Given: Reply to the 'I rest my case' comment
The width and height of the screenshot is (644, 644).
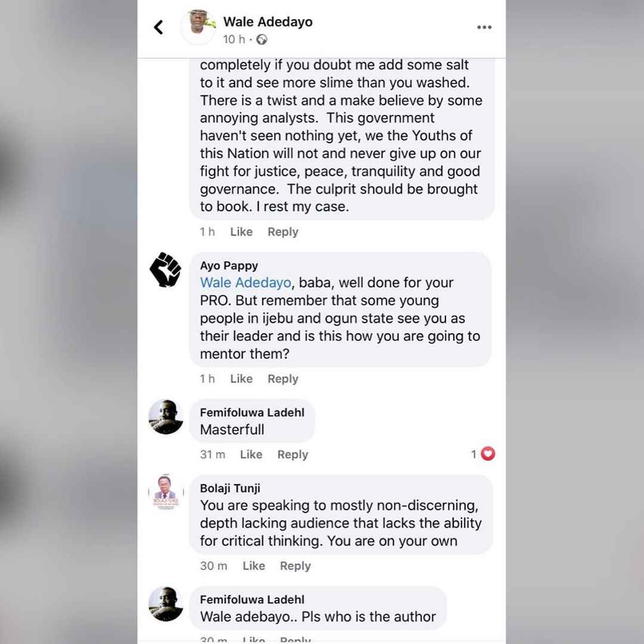Looking at the screenshot, I should point(283,231).
